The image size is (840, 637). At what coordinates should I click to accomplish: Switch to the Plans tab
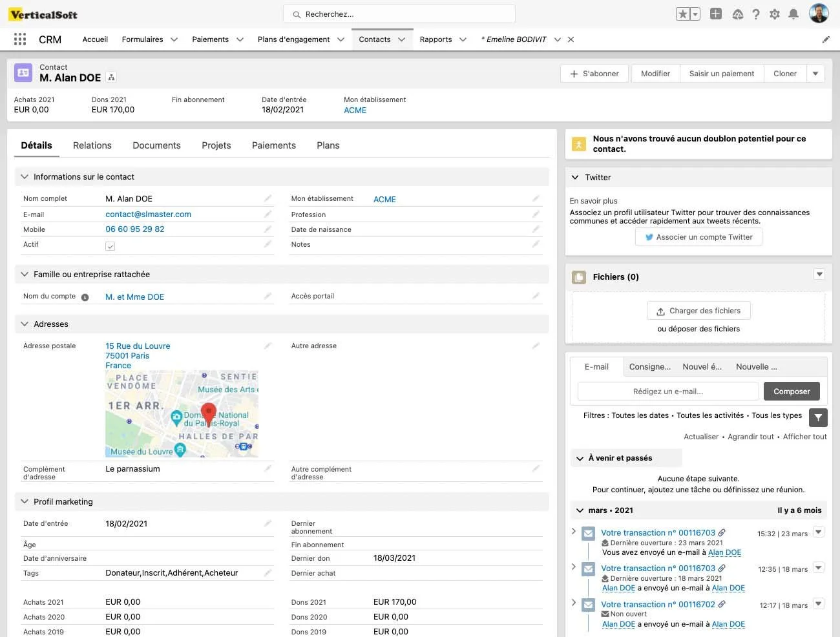pyautogui.click(x=328, y=145)
